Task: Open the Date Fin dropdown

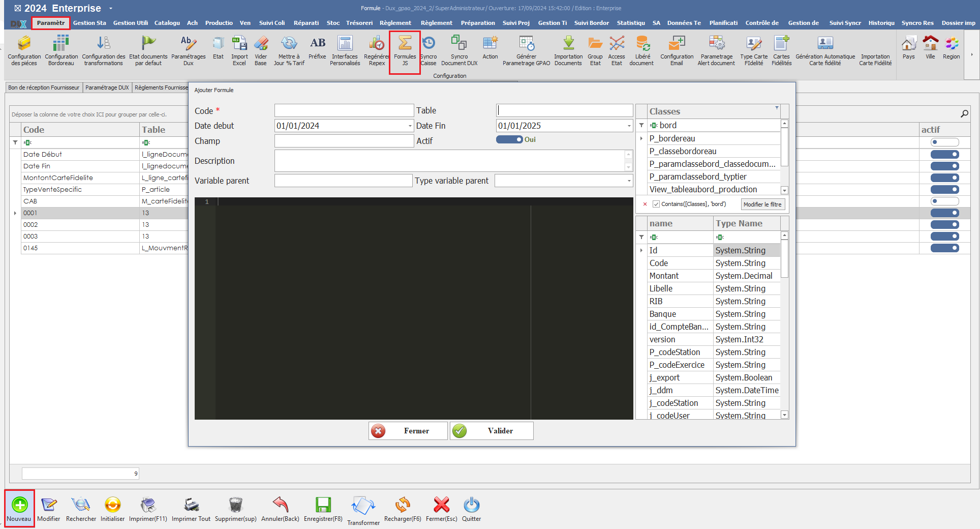Action: (x=629, y=126)
